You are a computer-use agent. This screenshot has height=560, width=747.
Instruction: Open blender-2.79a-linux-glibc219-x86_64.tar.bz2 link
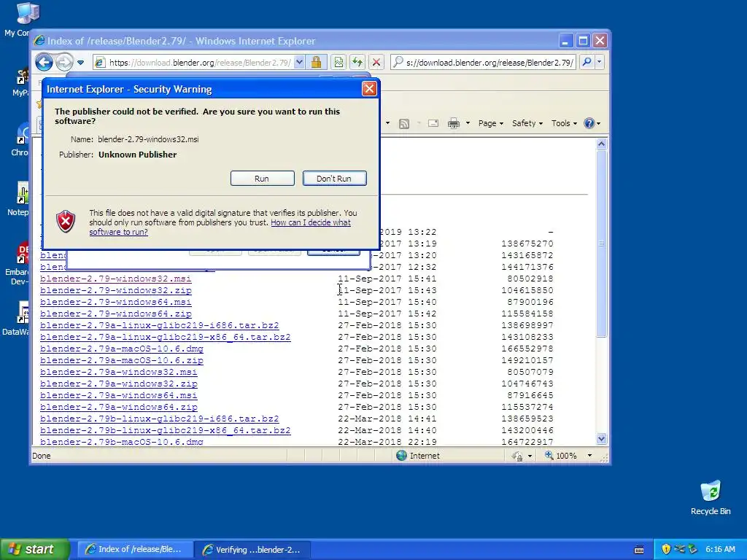[166, 337]
